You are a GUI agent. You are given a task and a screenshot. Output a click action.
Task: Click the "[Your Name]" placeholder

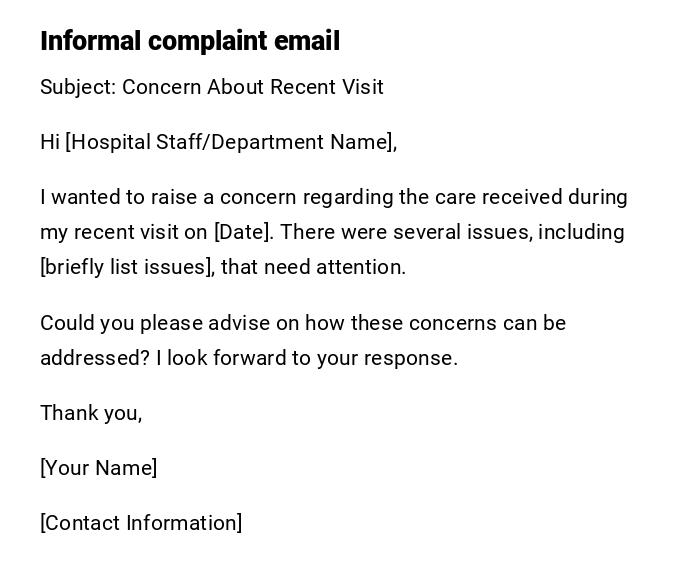pyautogui.click(x=98, y=468)
